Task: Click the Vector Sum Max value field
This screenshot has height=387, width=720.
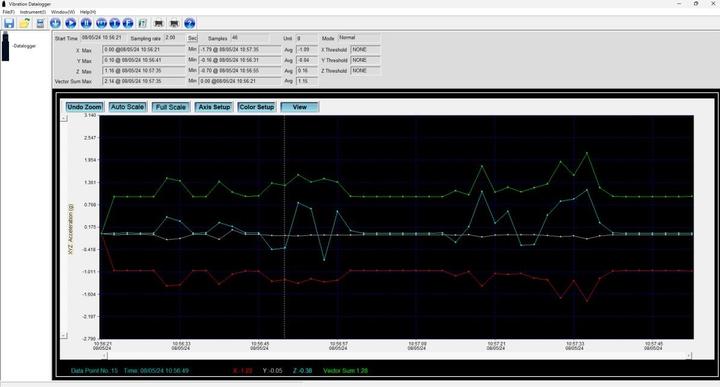Action: [x=144, y=81]
